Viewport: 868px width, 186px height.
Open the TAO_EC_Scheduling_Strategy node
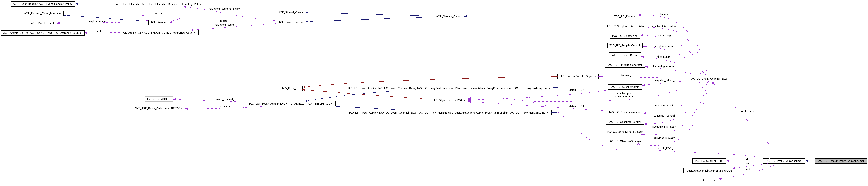click(x=624, y=132)
